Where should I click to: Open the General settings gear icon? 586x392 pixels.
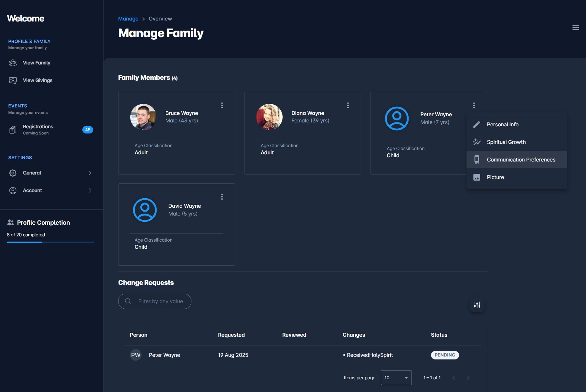13,173
